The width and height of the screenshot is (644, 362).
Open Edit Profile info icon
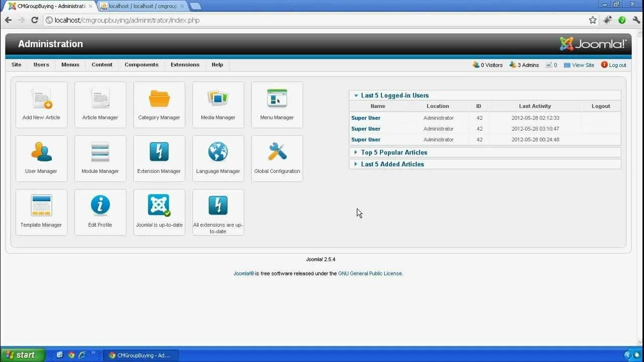(100, 212)
